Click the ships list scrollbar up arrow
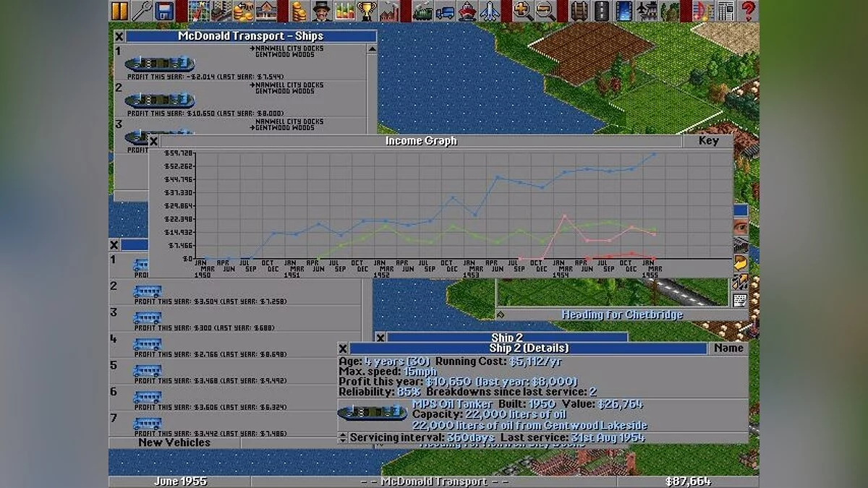Screen dimensions: 868x488 click(372, 49)
